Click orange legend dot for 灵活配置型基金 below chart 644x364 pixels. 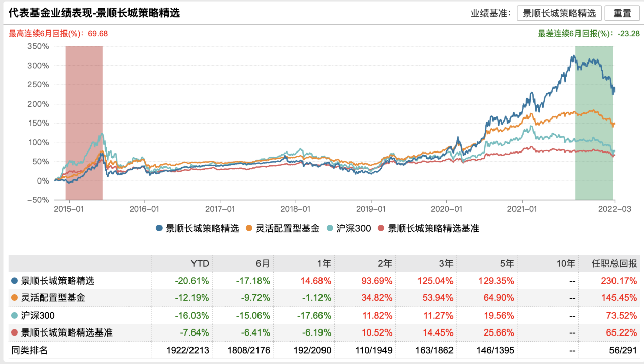click(x=249, y=229)
